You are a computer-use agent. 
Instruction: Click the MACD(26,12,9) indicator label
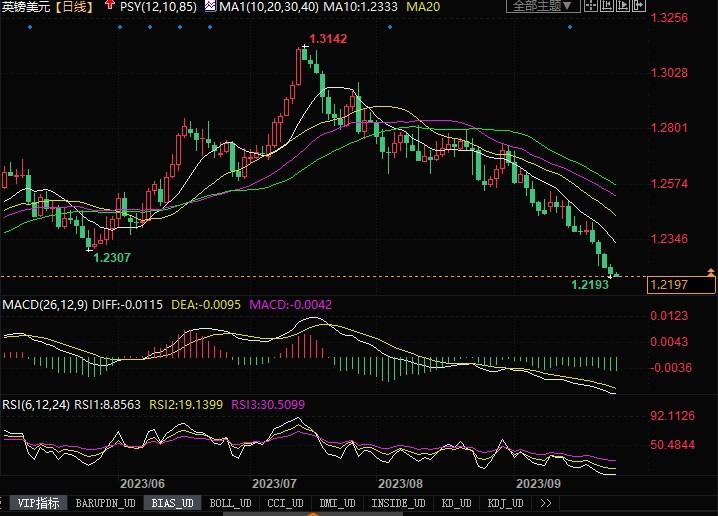[43, 303]
